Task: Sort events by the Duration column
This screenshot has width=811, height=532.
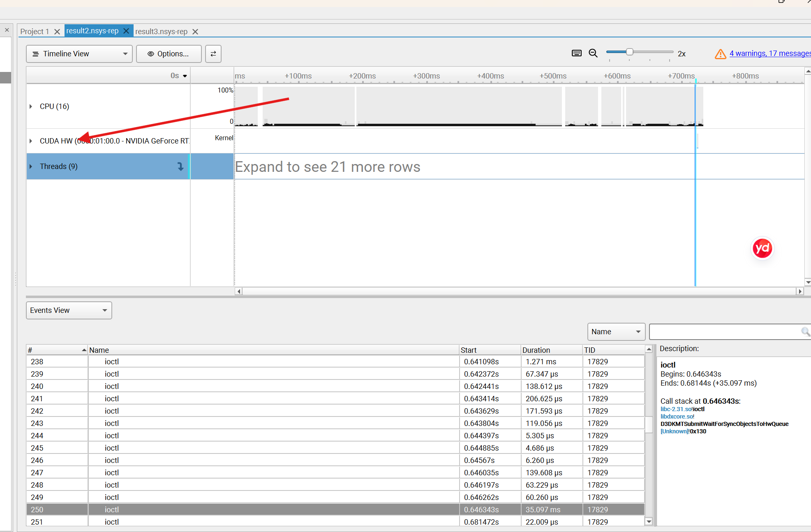Action: [552, 350]
